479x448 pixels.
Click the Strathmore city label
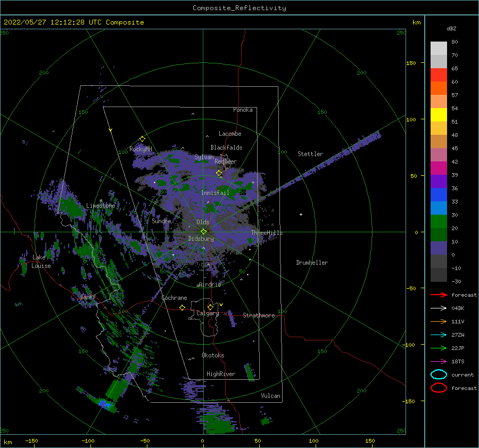click(x=259, y=315)
